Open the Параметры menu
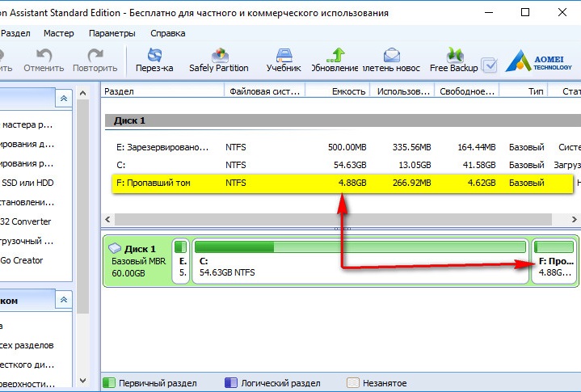This screenshot has width=581, height=392. click(112, 33)
